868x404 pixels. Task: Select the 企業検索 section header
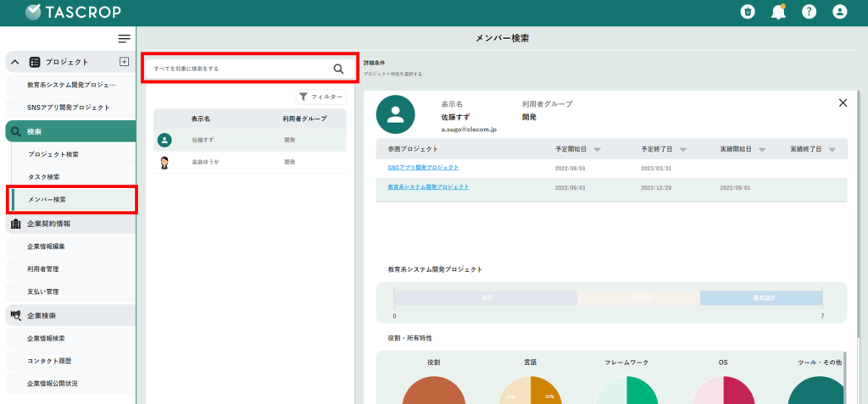point(71,315)
